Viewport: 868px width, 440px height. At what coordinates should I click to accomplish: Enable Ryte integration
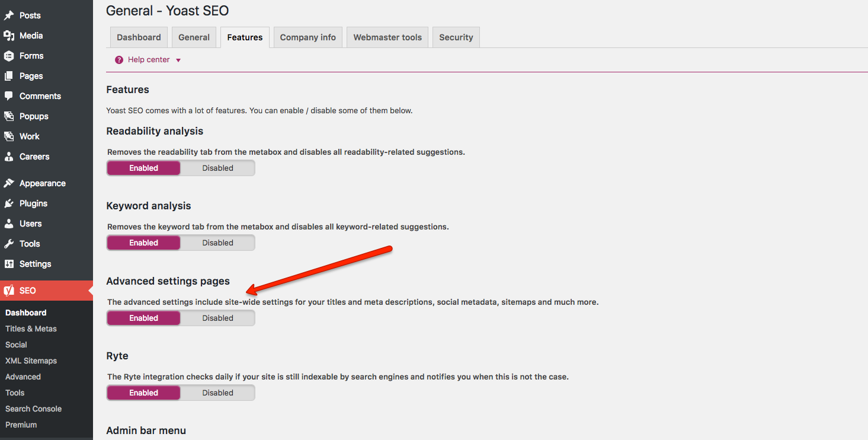tap(143, 393)
